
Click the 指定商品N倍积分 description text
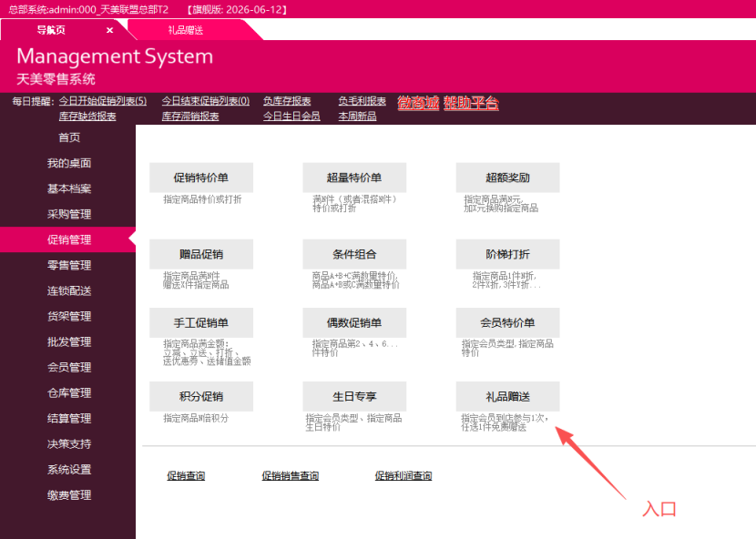[196, 419]
